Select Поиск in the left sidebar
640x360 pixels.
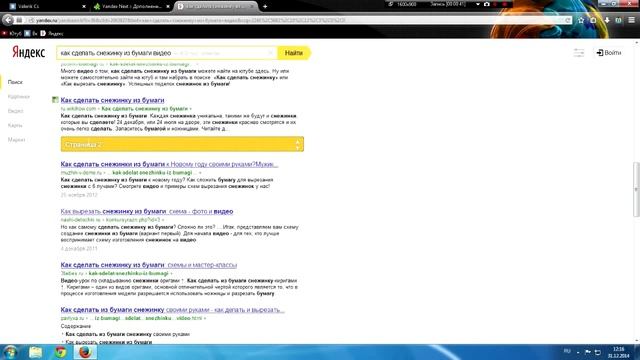pyautogui.click(x=15, y=82)
